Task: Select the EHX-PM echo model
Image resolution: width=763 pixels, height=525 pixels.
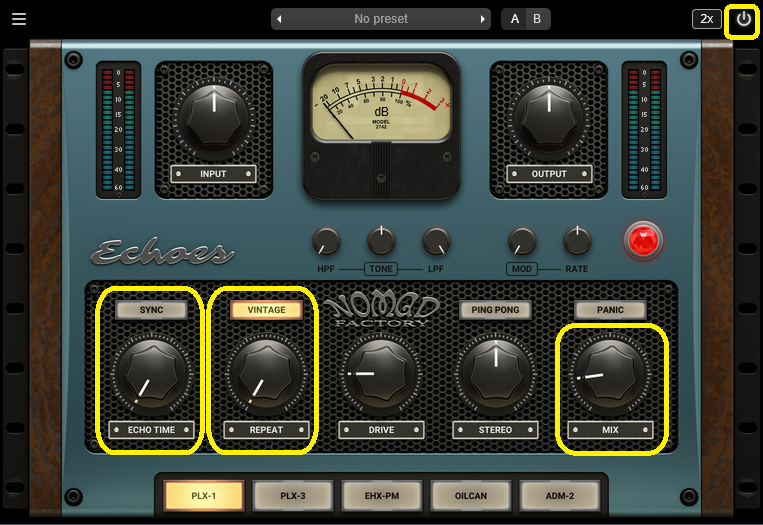Action: click(x=382, y=496)
